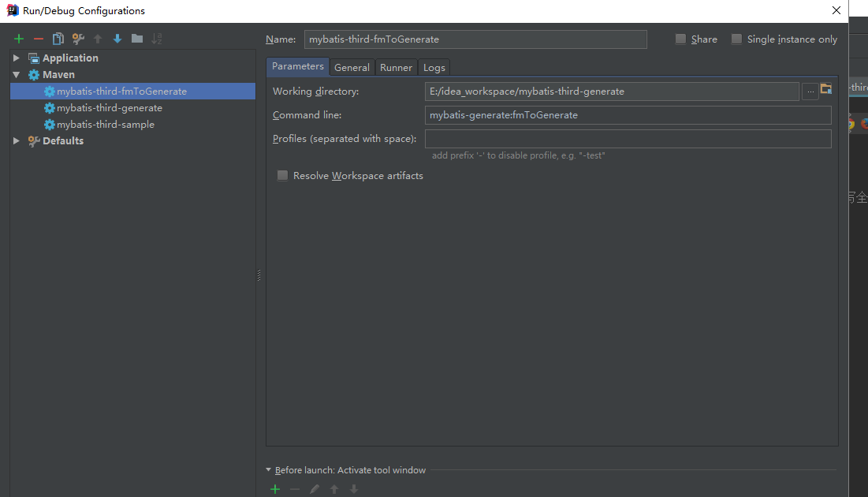
Task: Create new folder in configurations toolbar
Action: pyautogui.click(x=136, y=39)
